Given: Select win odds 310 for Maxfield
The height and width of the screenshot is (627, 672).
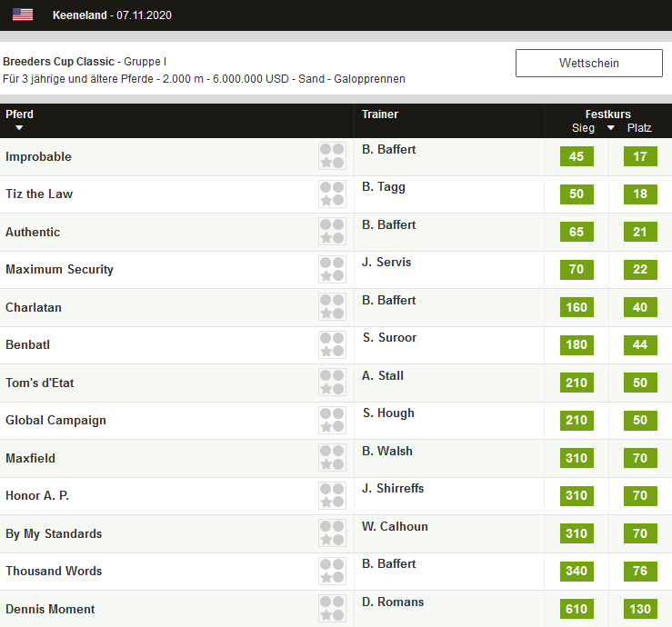Looking at the screenshot, I should point(577,458).
